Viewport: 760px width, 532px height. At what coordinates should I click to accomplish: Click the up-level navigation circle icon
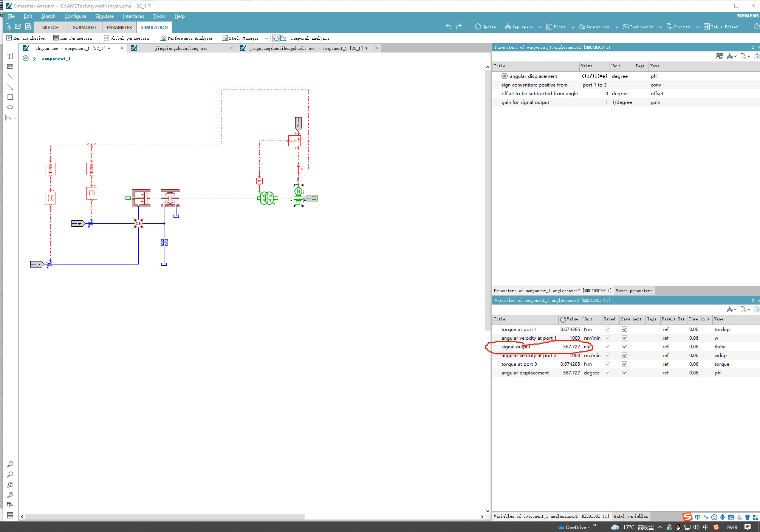pos(26,58)
